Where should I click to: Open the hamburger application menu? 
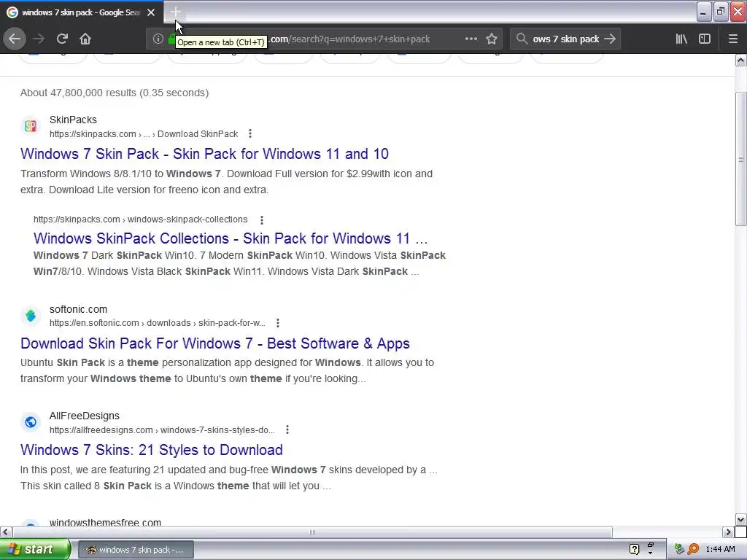[x=733, y=39]
